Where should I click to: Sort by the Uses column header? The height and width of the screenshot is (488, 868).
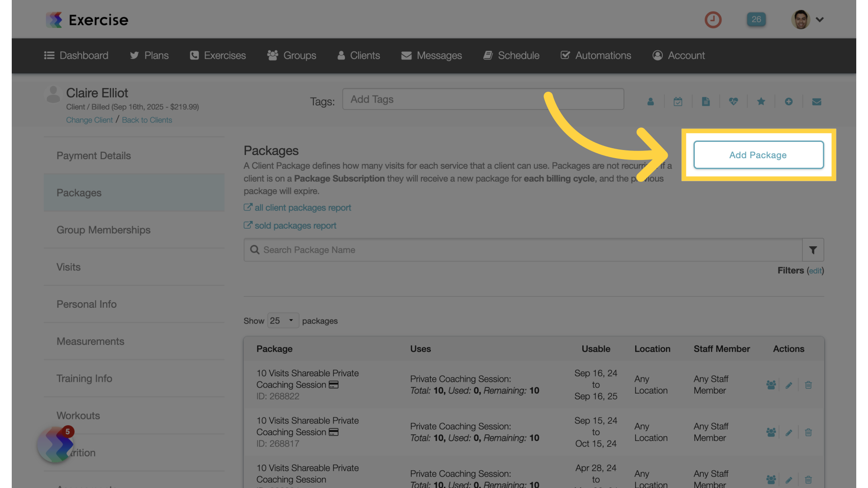pos(420,349)
